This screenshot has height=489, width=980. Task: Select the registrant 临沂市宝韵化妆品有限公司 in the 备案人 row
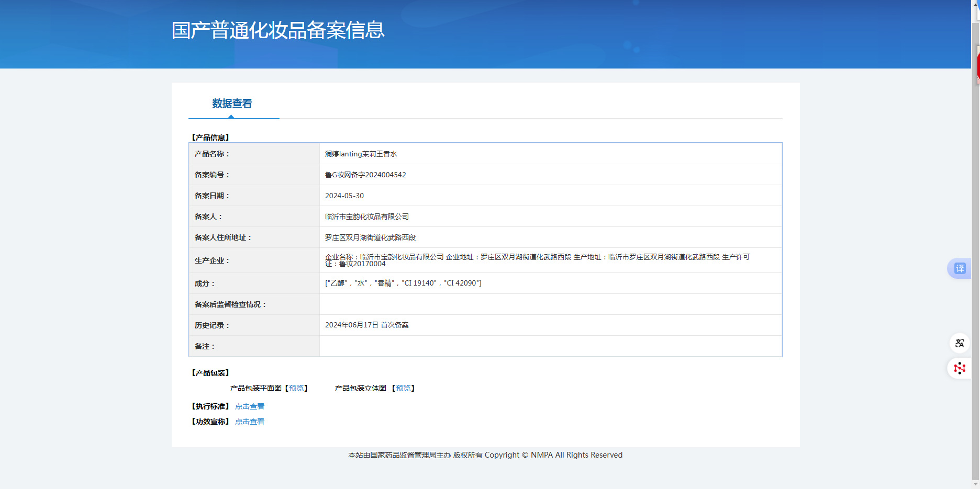pyautogui.click(x=367, y=217)
